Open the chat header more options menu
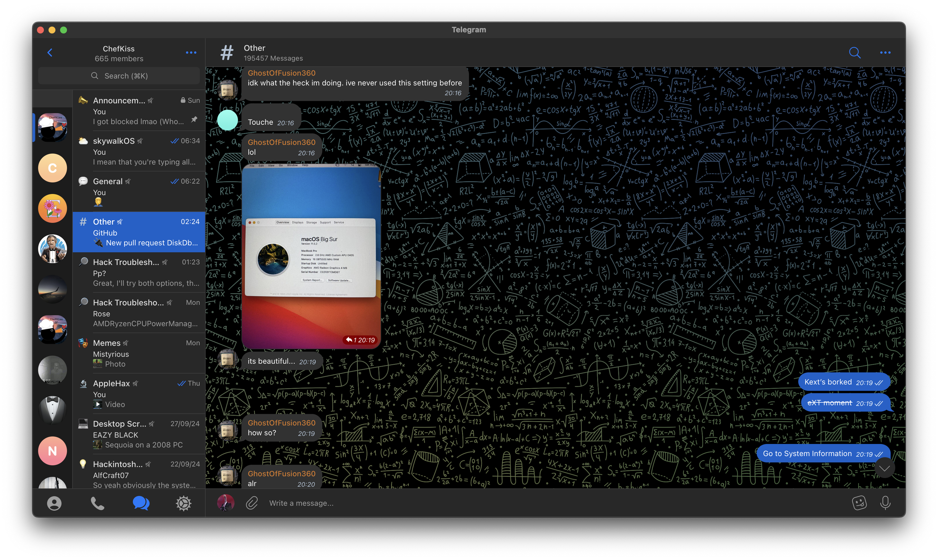Screen dimensions: 938x560 (x=885, y=53)
